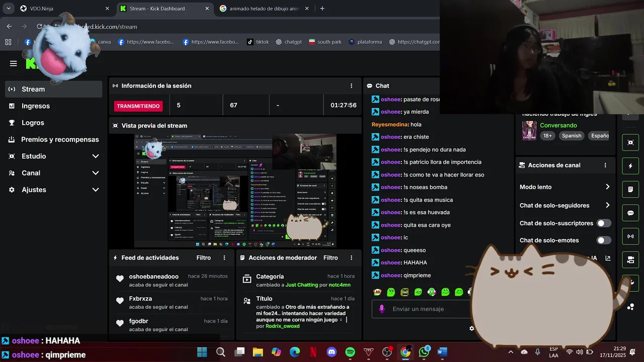Viewport: 644px width, 362px height.
Task: Toggle Chat de solo-suscriptores switch
Action: [x=604, y=223]
